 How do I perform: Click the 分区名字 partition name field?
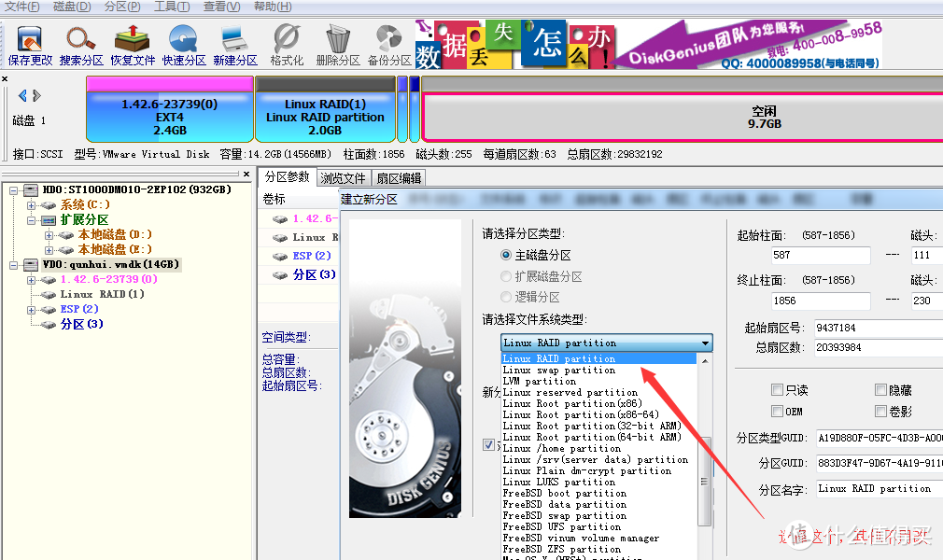click(880, 489)
